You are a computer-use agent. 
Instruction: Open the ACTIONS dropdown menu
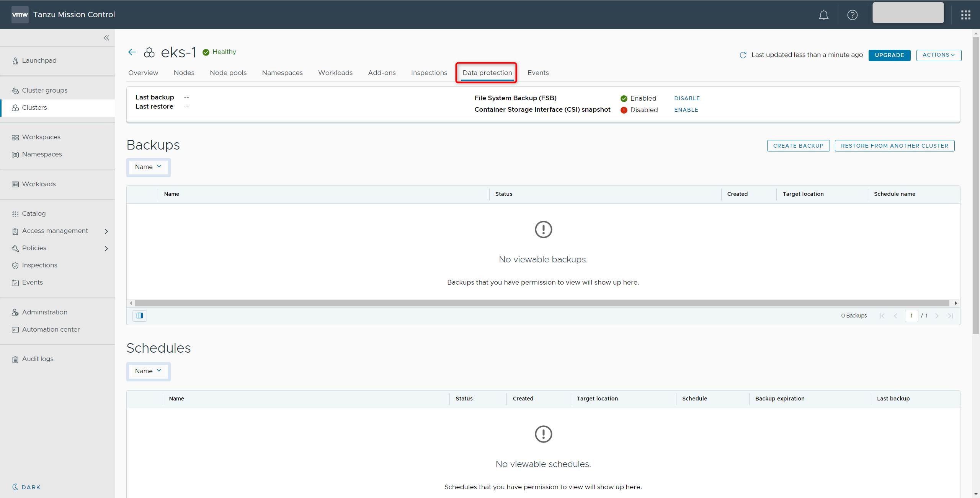[x=938, y=55]
